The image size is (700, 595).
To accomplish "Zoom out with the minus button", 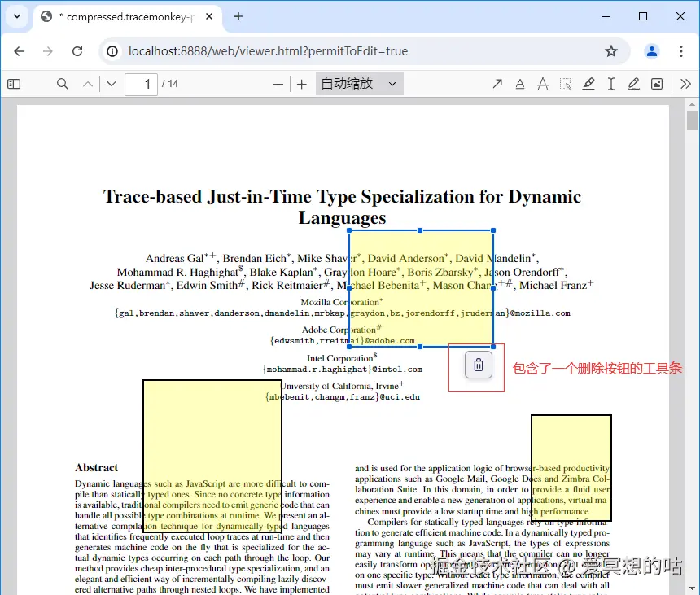I will coord(278,84).
